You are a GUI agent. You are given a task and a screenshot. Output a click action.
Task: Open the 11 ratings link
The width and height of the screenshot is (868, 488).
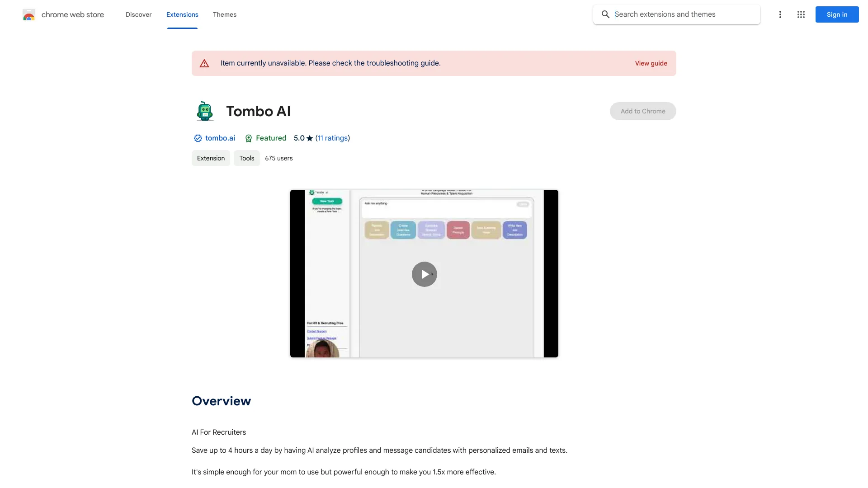333,138
